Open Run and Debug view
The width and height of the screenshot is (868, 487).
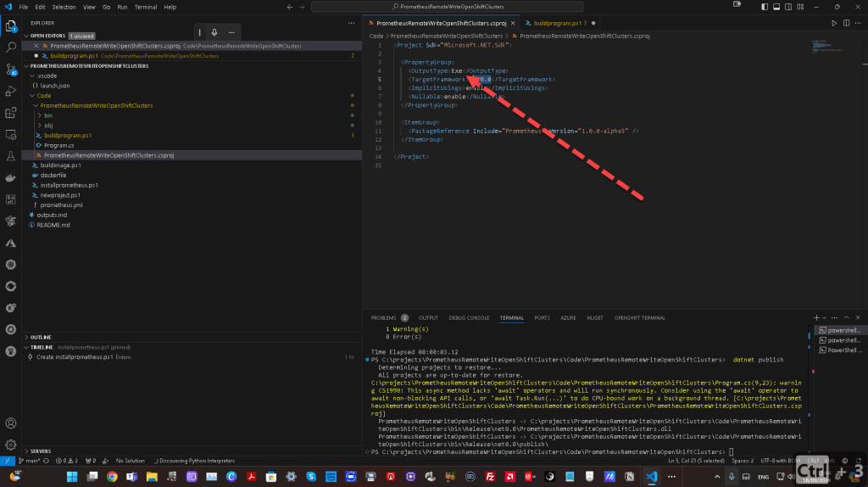coord(10,91)
